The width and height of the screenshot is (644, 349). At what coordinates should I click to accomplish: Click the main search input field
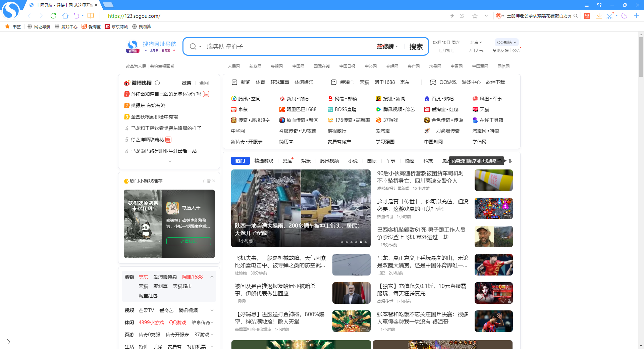click(285, 46)
